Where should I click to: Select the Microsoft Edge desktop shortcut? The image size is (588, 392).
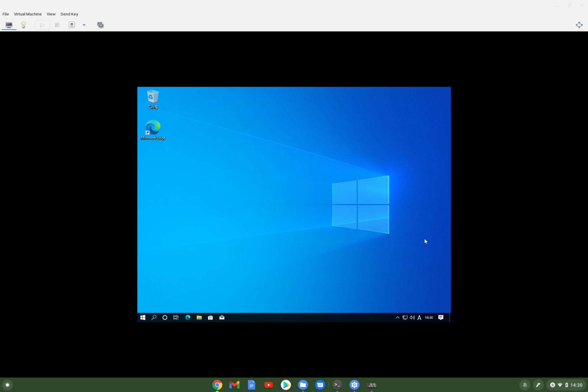coord(153,130)
